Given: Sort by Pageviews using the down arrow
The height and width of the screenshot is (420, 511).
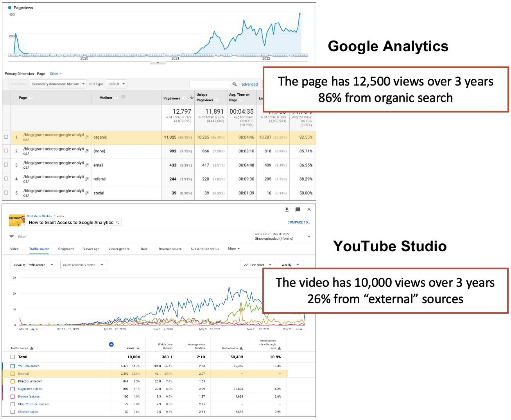Looking at the screenshot, I should (192, 98).
